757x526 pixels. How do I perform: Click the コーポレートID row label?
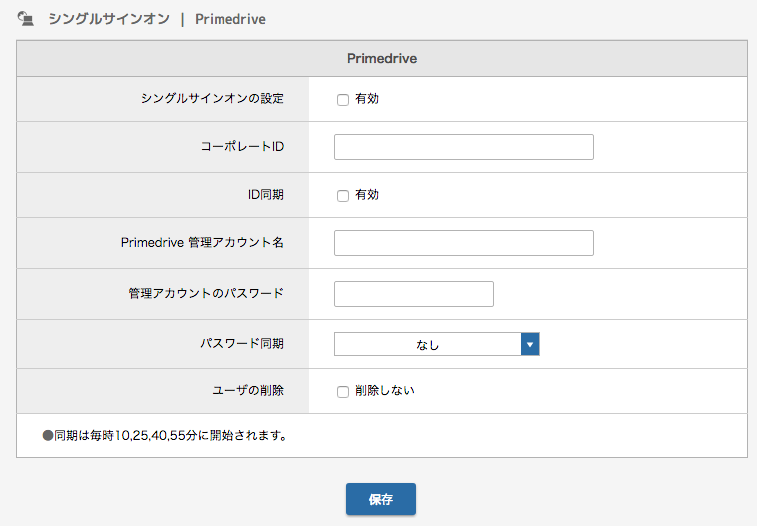coord(242,147)
